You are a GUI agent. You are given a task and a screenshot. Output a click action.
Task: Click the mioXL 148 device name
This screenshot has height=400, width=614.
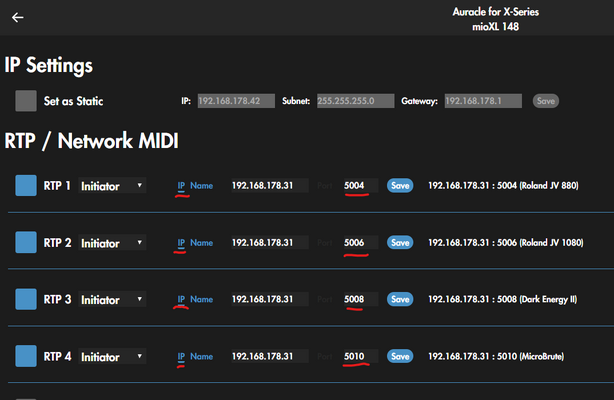tap(495, 27)
